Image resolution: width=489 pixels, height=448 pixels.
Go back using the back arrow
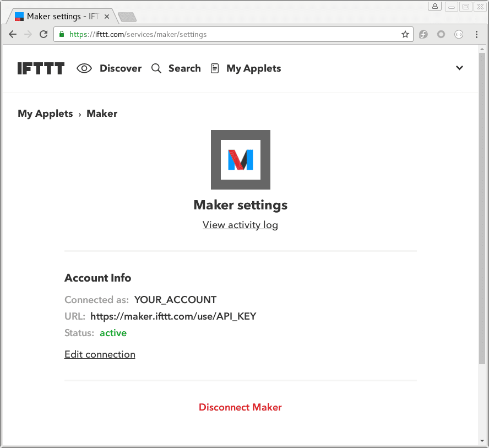[x=13, y=34]
